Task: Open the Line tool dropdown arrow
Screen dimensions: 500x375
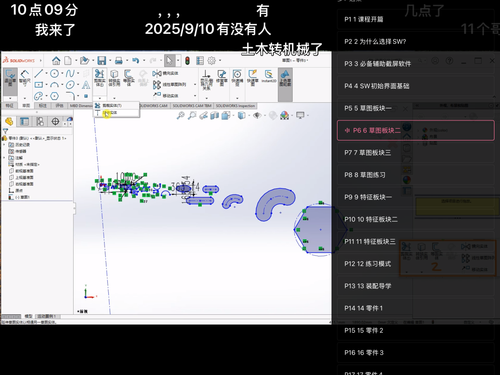Action: click(x=46, y=73)
